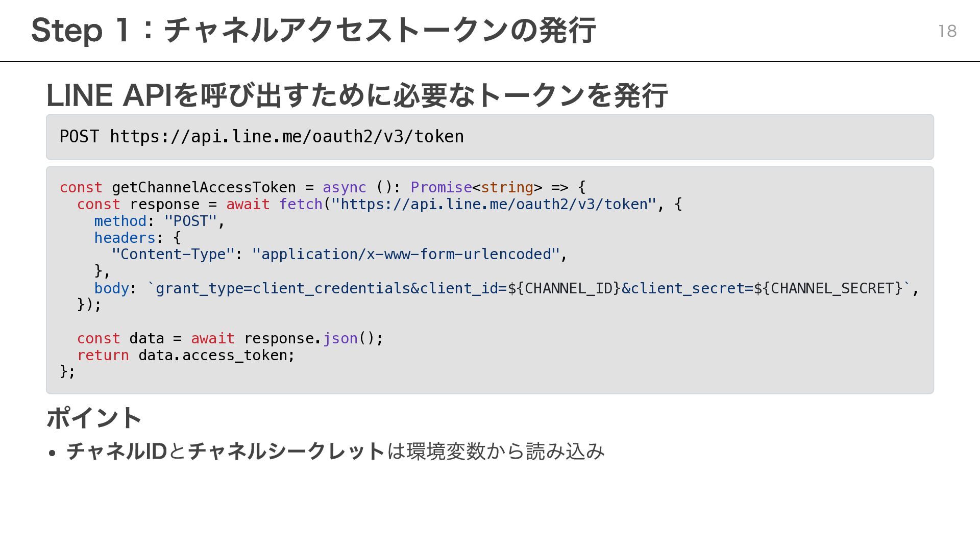Click the POST endpoint URL text

point(286,137)
